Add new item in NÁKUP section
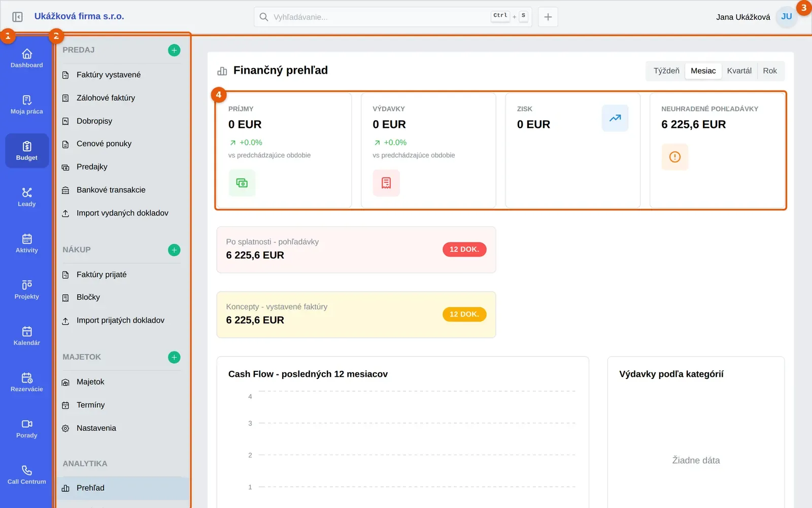 (174, 250)
